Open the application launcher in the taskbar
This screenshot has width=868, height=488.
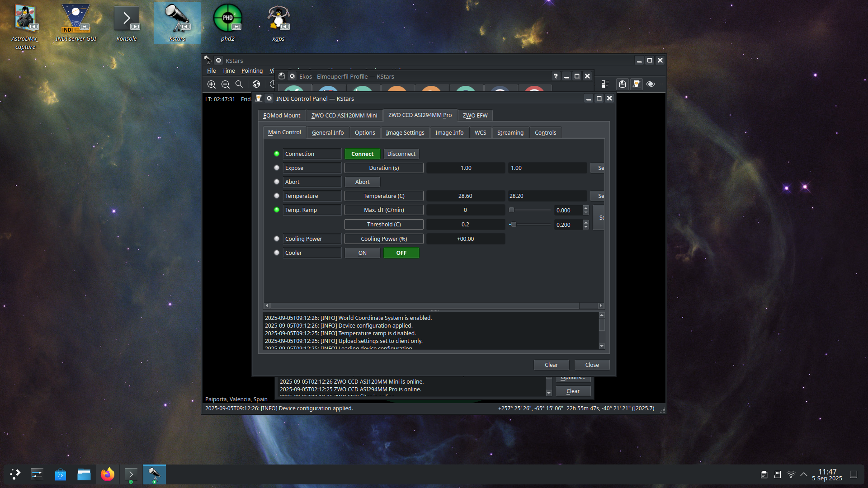coord(15,474)
